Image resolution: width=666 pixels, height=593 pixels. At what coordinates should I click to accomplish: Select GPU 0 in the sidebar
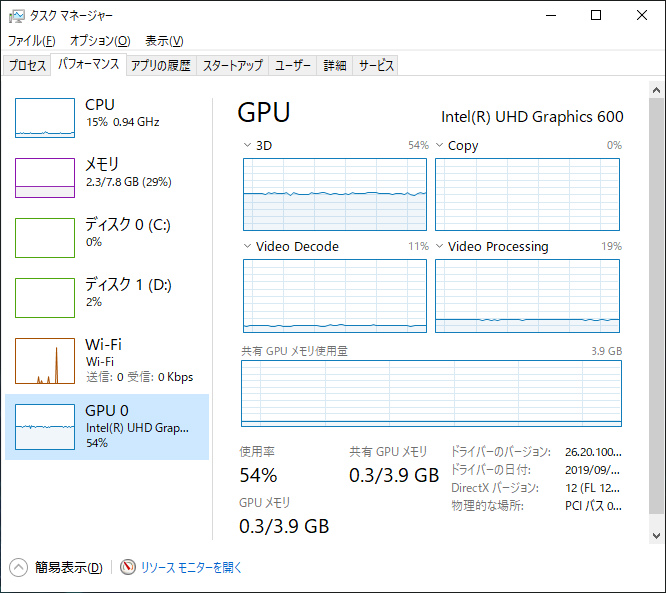click(x=107, y=426)
